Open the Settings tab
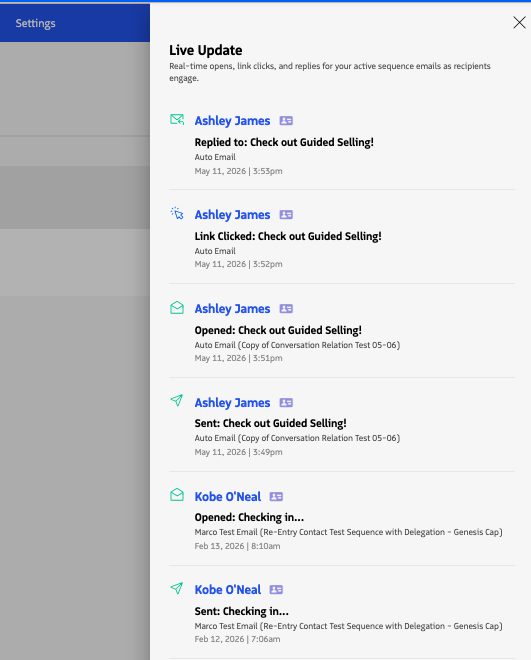This screenshot has height=660, width=531. 35,23
